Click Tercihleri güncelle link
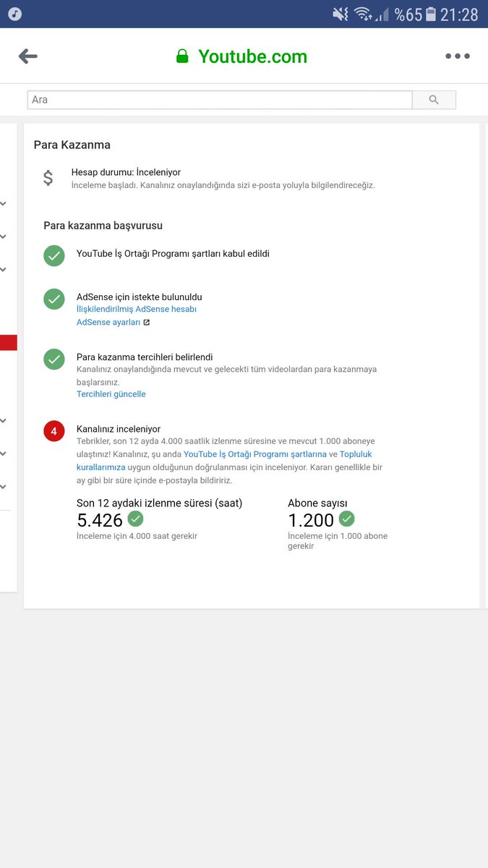This screenshot has width=488, height=868. (111, 394)
